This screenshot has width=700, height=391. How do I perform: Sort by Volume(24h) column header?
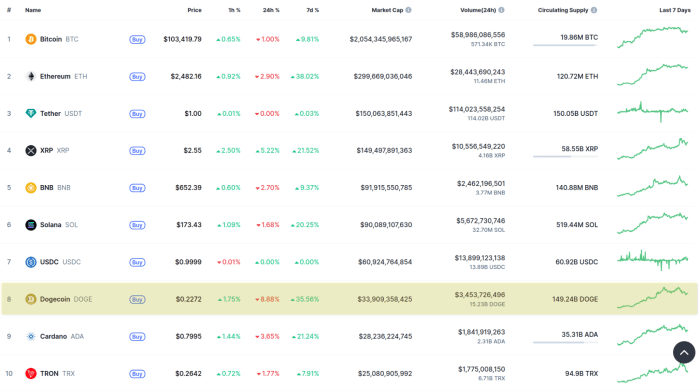478,10
